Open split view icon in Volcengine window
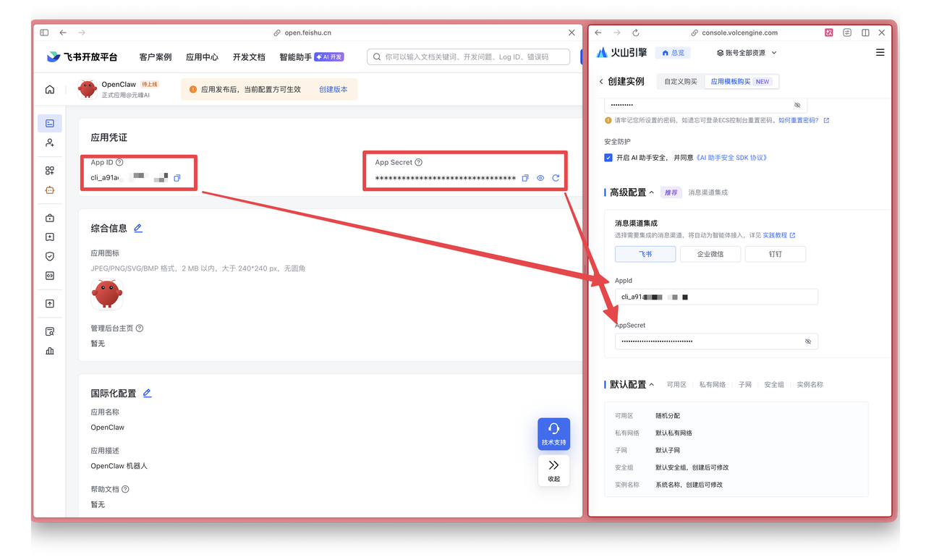 865,33
